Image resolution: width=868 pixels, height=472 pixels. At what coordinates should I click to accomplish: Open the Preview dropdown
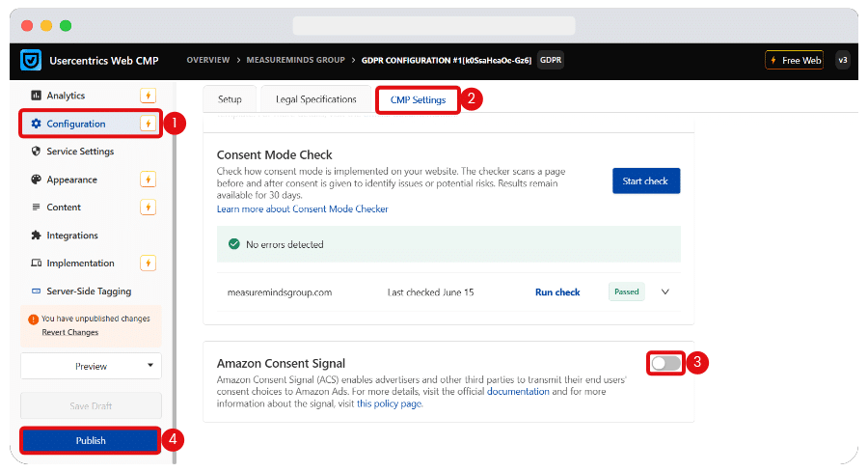click(91, 366)
